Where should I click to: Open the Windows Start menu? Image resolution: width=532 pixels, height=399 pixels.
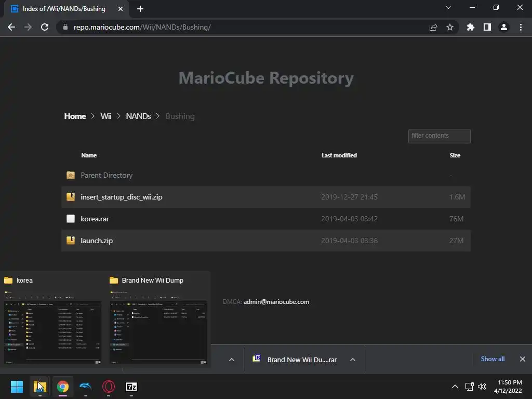click(x=17, y=387)
